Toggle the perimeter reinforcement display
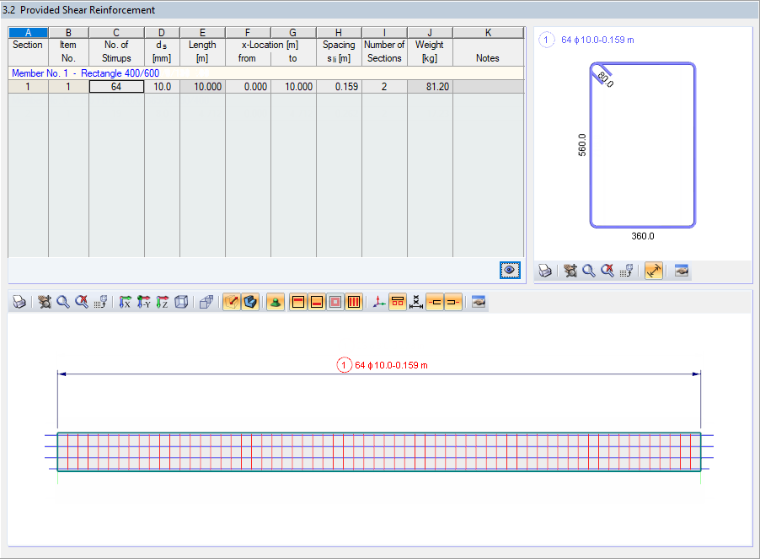760x559 pixels. [x=335, y=302]
